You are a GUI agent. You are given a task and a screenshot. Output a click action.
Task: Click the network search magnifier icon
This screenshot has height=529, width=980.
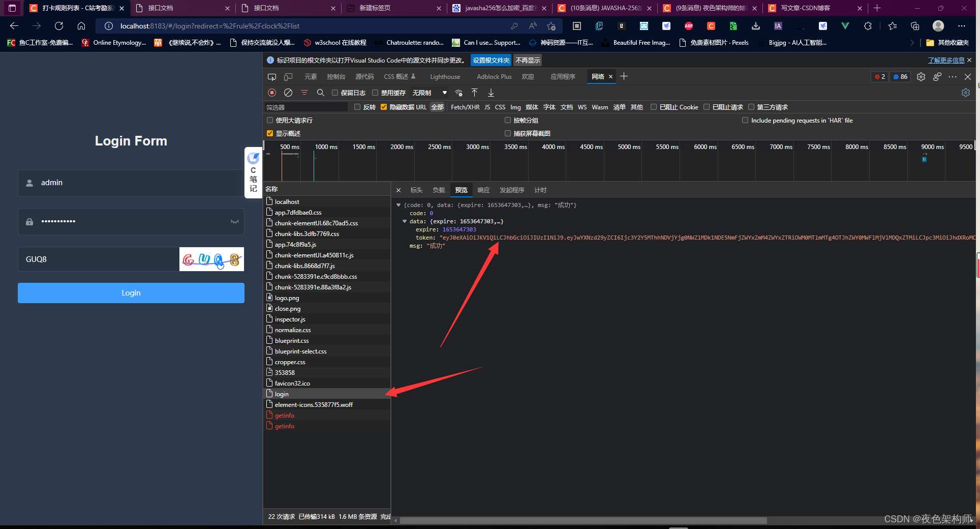coord(320,93)
